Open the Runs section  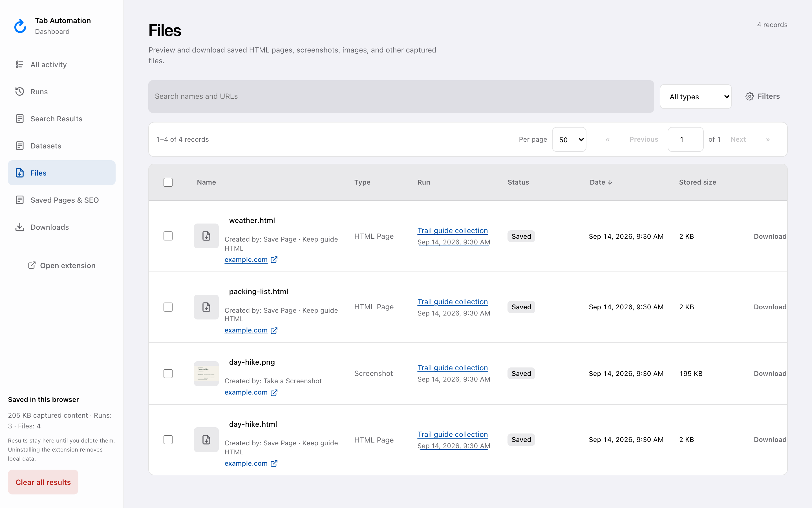(62, 91)
